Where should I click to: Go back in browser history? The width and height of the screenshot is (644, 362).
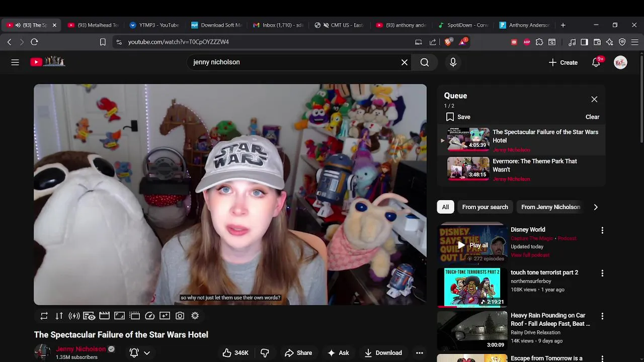[x=9, y=42]
